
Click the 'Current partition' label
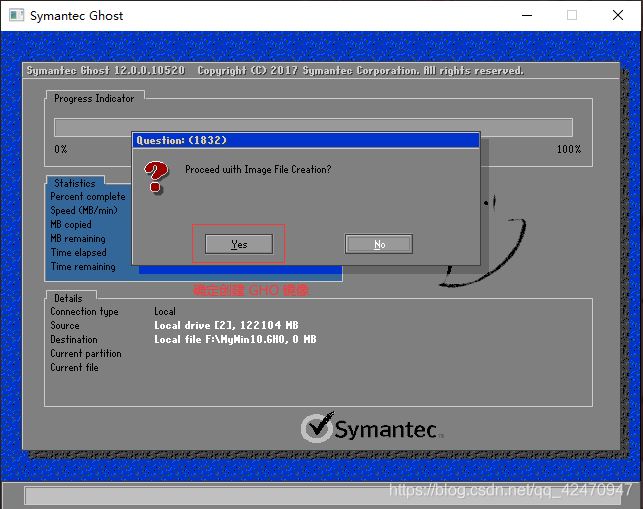(86, 354)
